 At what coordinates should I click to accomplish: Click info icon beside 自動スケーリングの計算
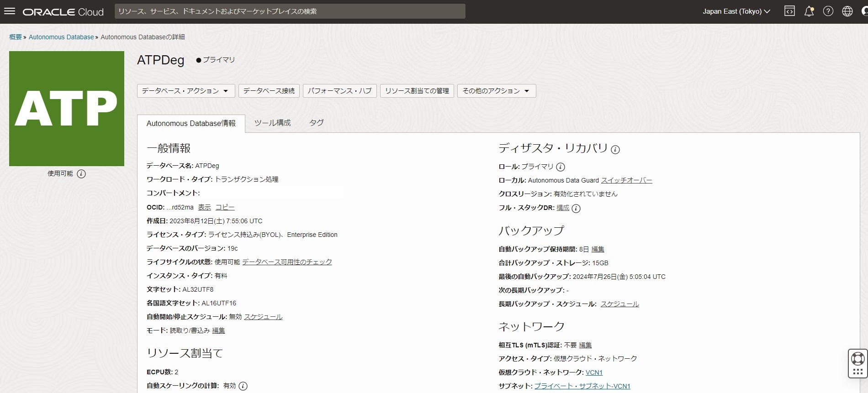[243, 386]
